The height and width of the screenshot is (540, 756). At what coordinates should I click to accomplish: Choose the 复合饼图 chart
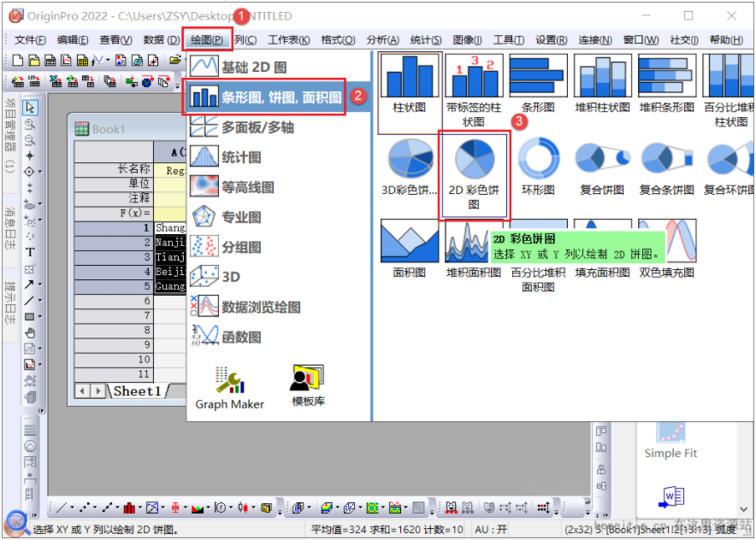click(602, 167)
